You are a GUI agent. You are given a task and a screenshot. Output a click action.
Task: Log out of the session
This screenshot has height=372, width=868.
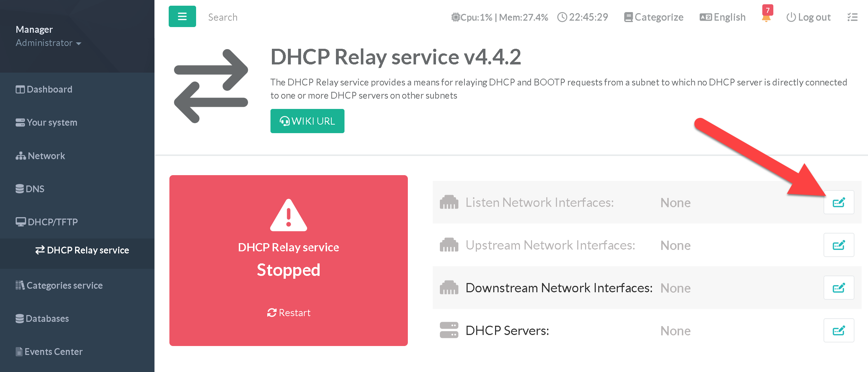808,17
